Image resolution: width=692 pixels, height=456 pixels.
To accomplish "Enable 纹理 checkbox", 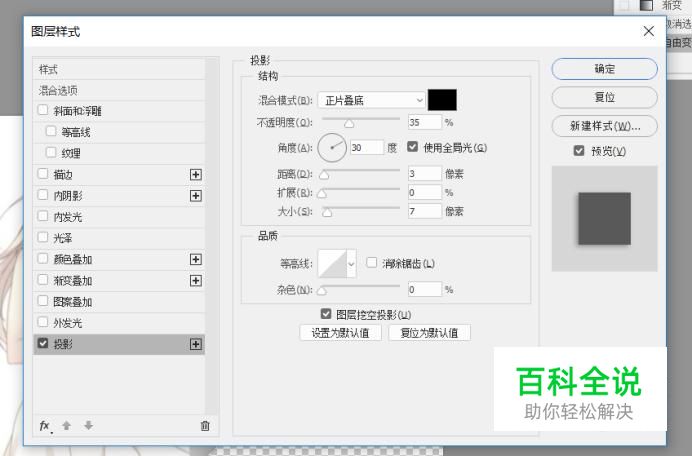I will tap(51, 152).
